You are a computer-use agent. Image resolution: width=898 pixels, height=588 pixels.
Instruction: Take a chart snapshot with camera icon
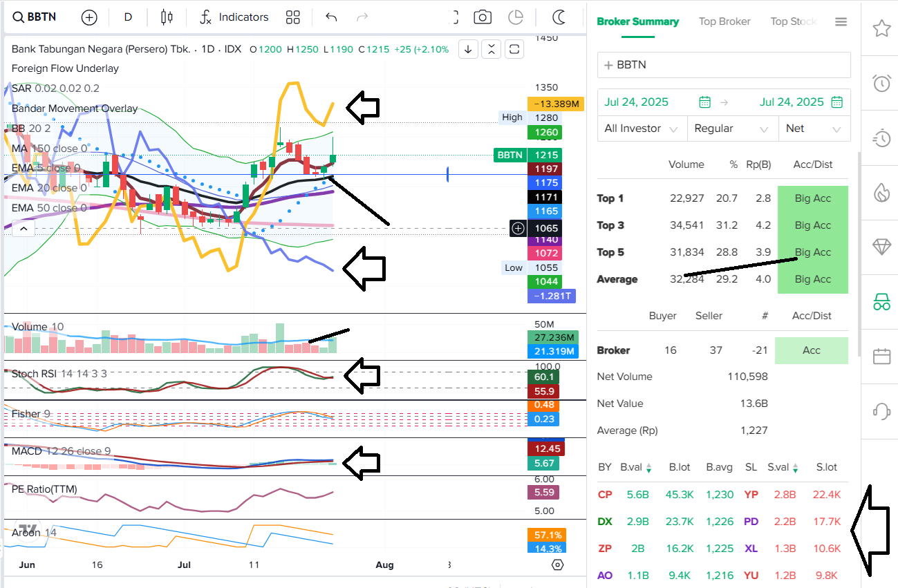coord(483,17)
